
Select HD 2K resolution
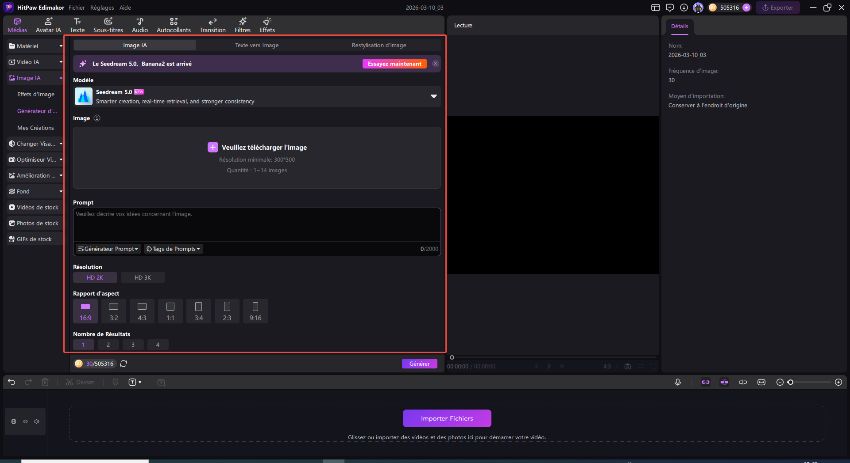[x=95, y=278]
